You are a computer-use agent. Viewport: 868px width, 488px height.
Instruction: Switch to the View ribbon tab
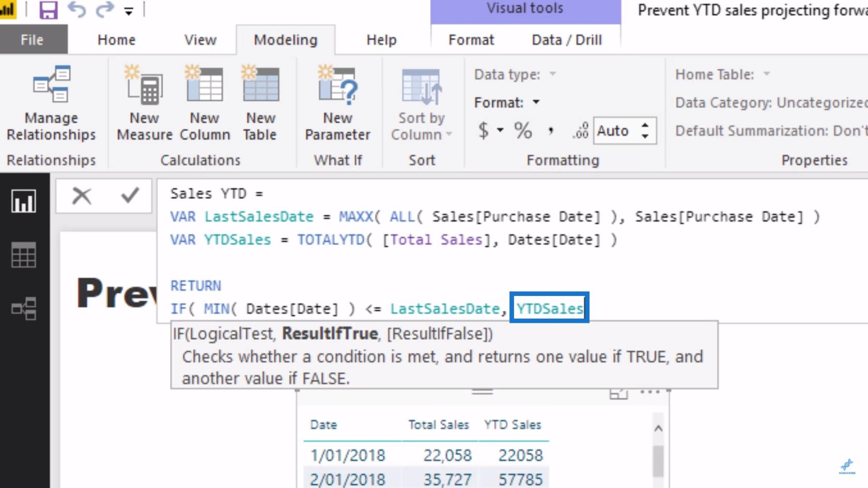coord(200,40)
